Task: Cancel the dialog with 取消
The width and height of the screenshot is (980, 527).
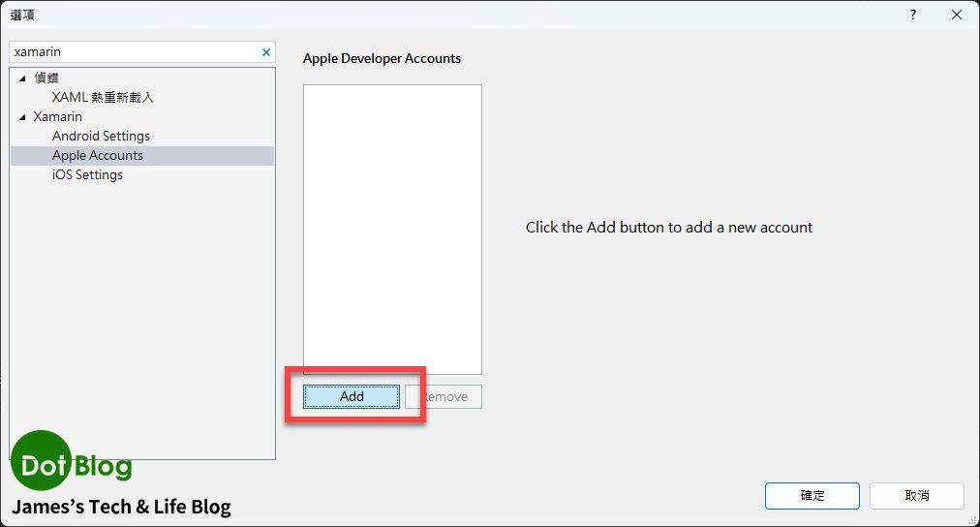Action: [x=916, y=496]
